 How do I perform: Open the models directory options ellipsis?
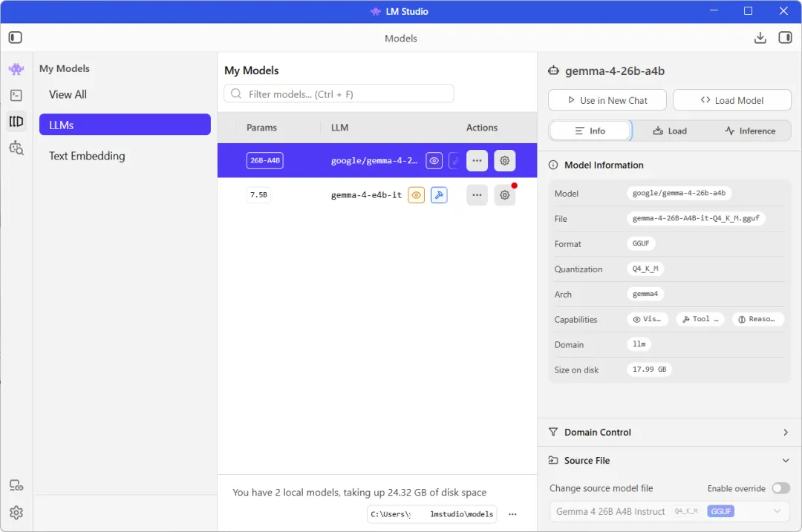[512, 514]
